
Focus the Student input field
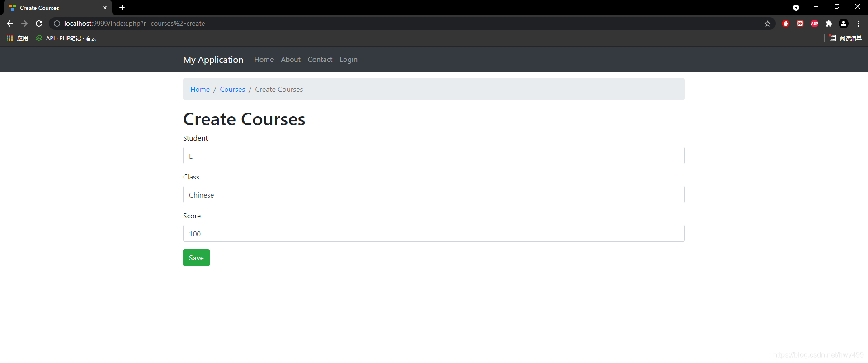[x=434, y=156]
